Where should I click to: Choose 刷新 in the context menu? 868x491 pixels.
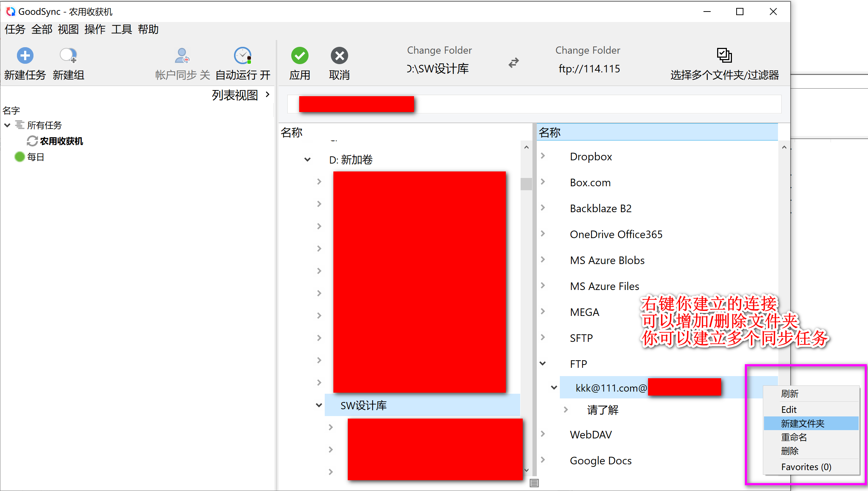811,394
